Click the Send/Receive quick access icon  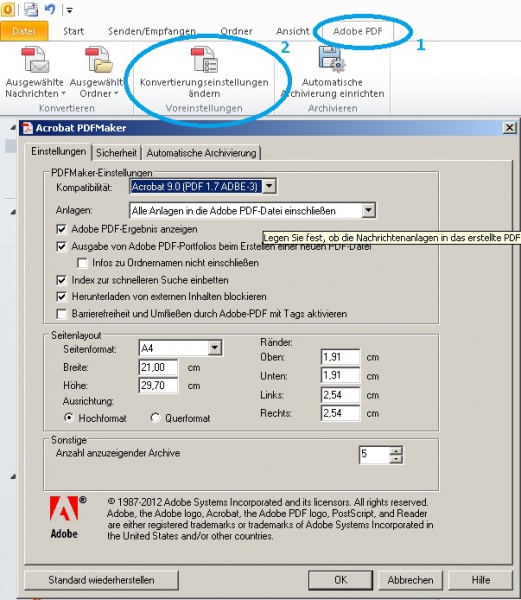click(31, 9)
